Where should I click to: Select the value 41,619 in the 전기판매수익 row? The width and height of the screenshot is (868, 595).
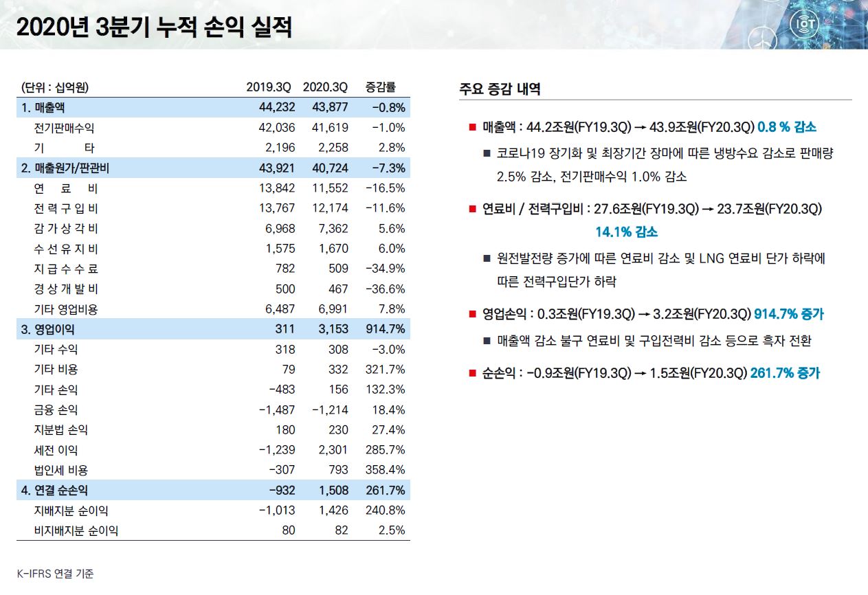[331, 128]
